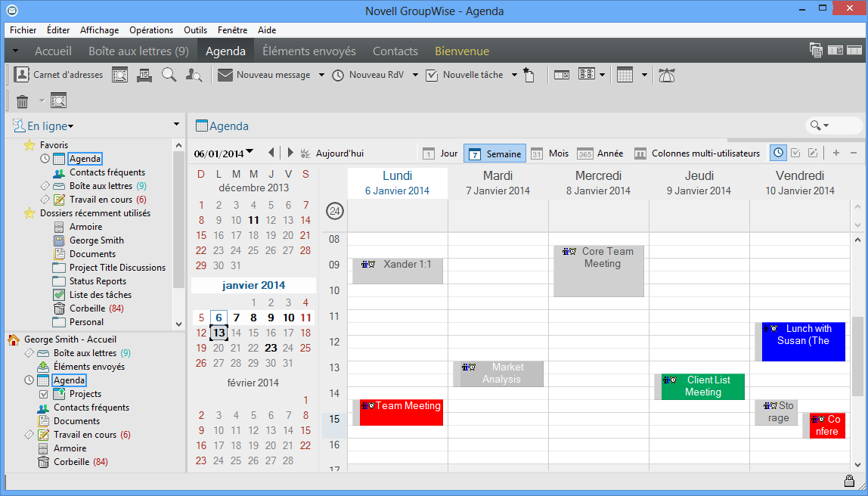This screenshot has width=868, height=496.
Task: Toggle notes display pencil button
Action: 813,153
